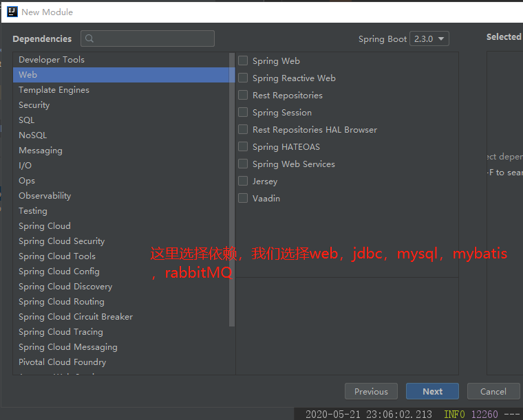Image resolution: width=523 pixels, height=420 pixels.
Task: Check the Spring Web dependency
Action: point(243,60)
